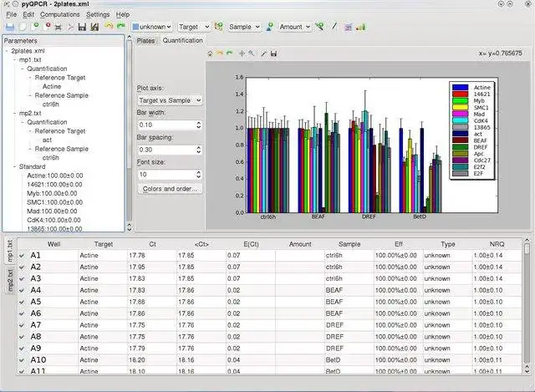Open the Plot axis Target vs Sample dropdown
Screen dimensions: 535x392
click(x=170, y=100)
